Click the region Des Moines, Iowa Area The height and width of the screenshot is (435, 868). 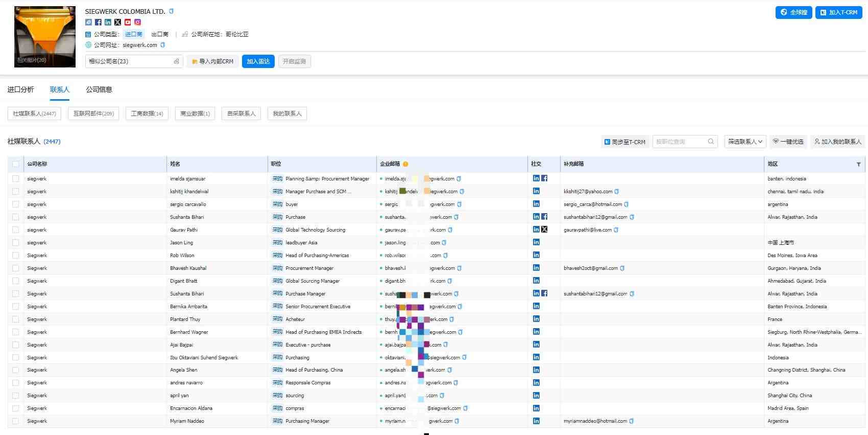point(792,256)
